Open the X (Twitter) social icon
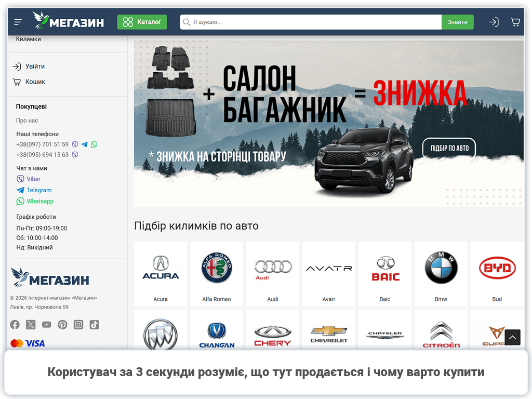This screenshot has width=532, height=399. (x=31, y=325)
